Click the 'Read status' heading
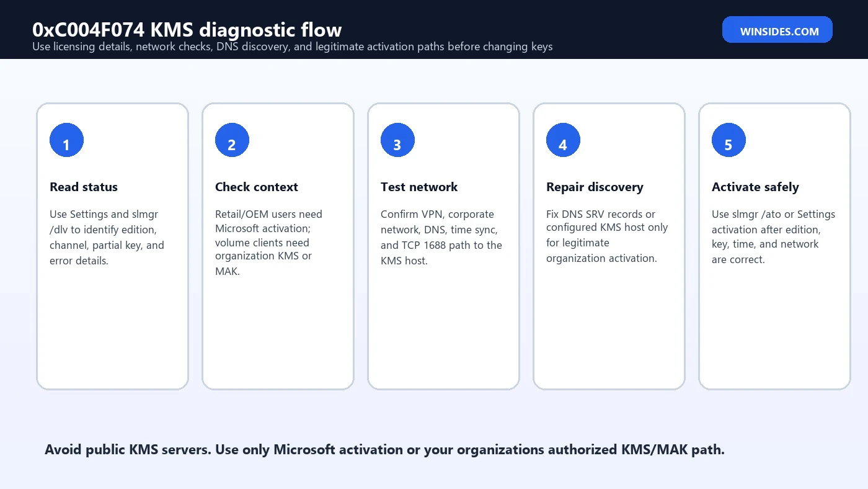The image size is (868, 489). click(84, 187)
